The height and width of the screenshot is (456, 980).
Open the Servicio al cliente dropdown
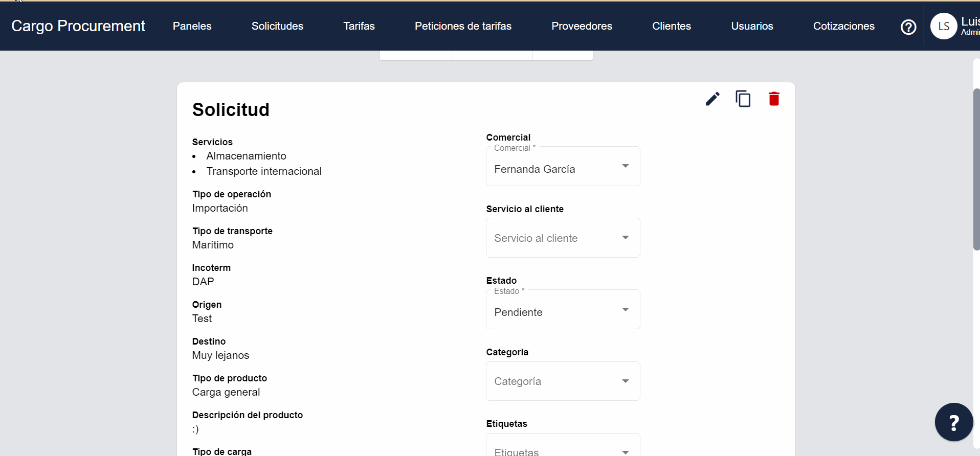[563, 238]
